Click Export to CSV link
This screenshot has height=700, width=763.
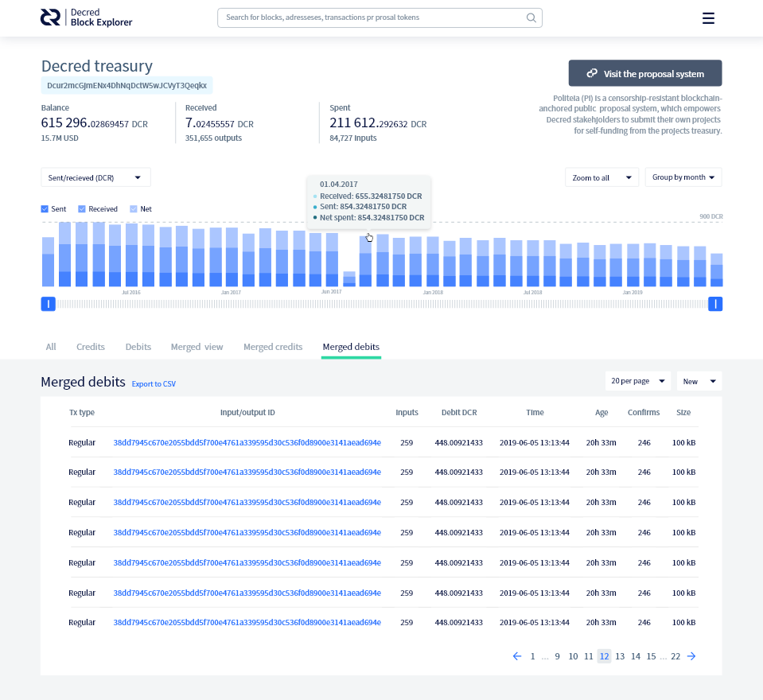(154, 384)
